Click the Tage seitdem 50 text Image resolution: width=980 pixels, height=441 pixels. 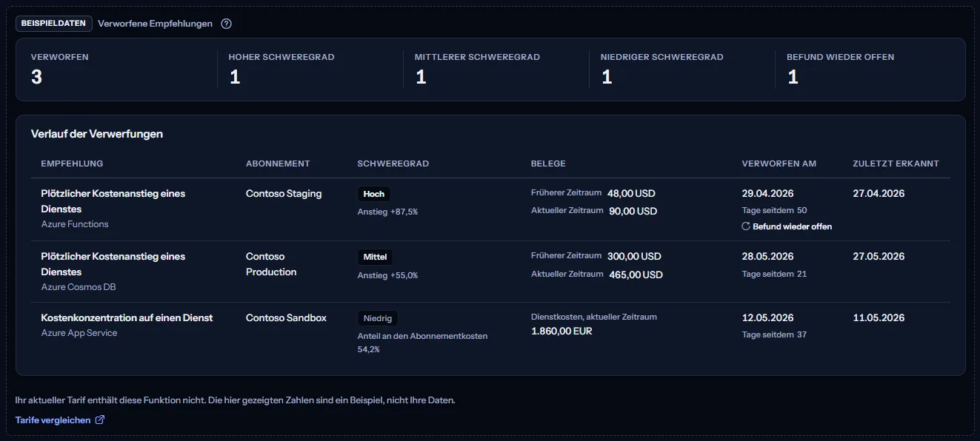click(x=774, y=211)
